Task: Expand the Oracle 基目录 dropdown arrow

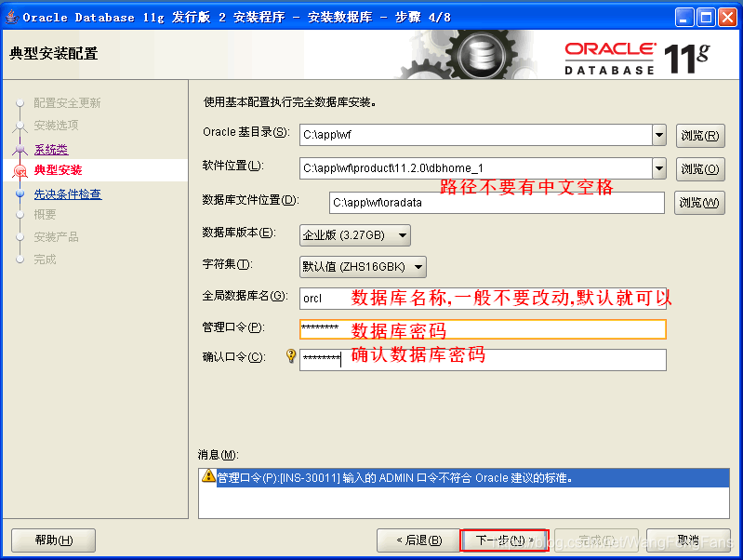Action: [659, 135]
